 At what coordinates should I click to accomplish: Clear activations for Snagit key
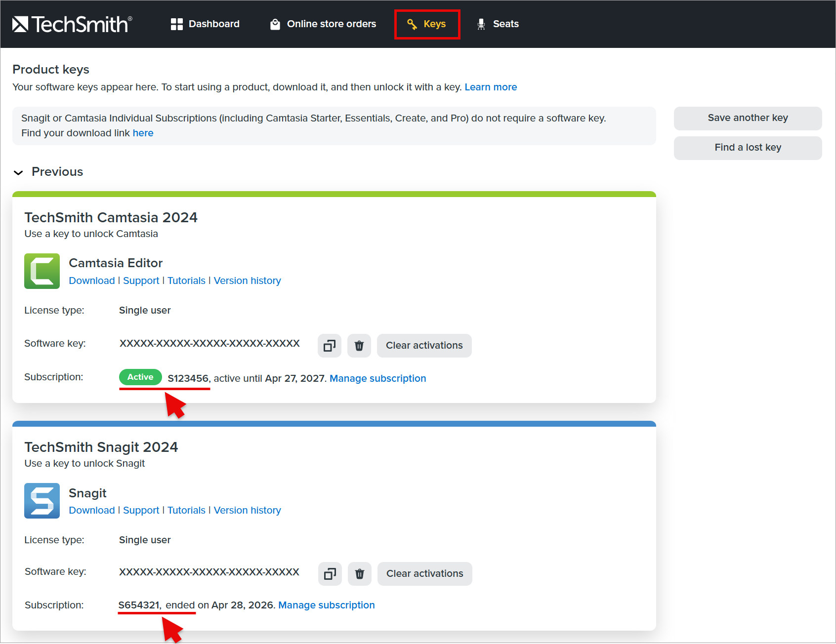click(x=424, y=574)
